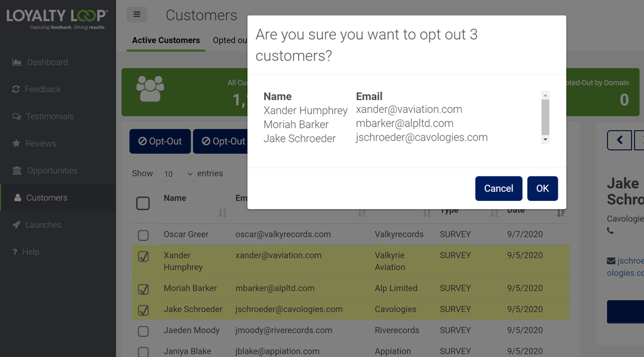644x357 pixels.
Task: Click Jaeden Moody name in table
Action: point(191,331)
